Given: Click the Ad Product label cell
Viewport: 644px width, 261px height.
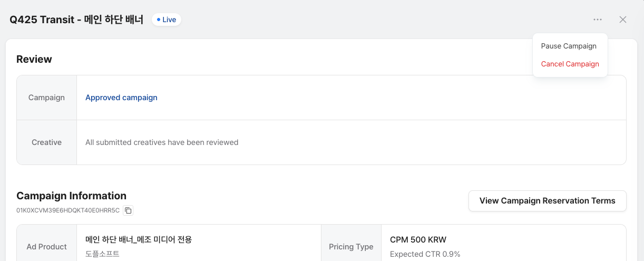Looking at the screenshot, I should 46,247.
